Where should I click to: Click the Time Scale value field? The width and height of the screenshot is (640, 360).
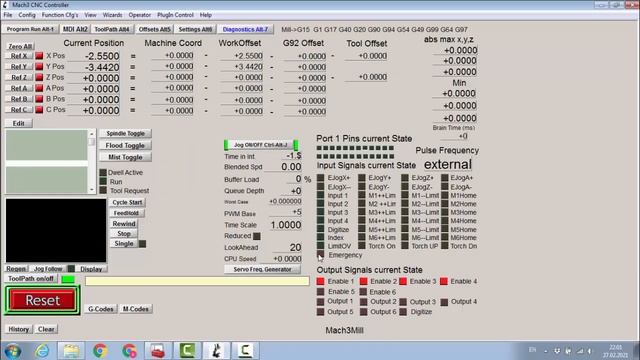(x=285, y=225)
